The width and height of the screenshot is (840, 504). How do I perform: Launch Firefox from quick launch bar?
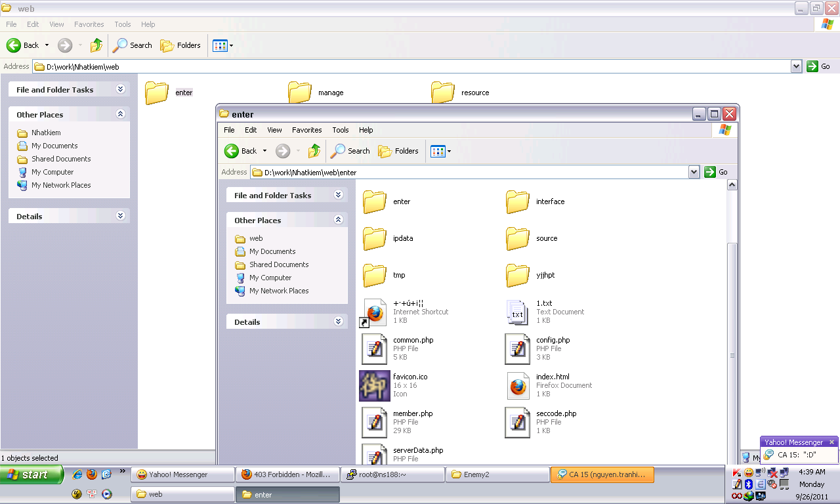coord(91,474)
